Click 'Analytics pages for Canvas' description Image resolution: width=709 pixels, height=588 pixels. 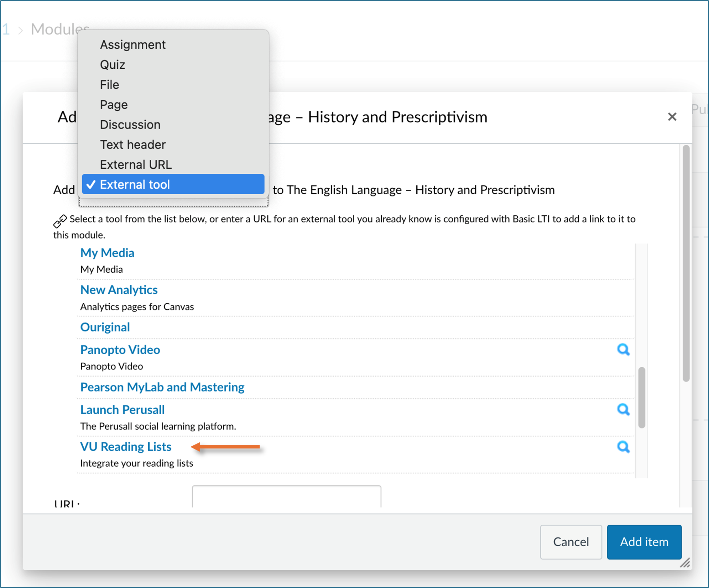point(137,306)
